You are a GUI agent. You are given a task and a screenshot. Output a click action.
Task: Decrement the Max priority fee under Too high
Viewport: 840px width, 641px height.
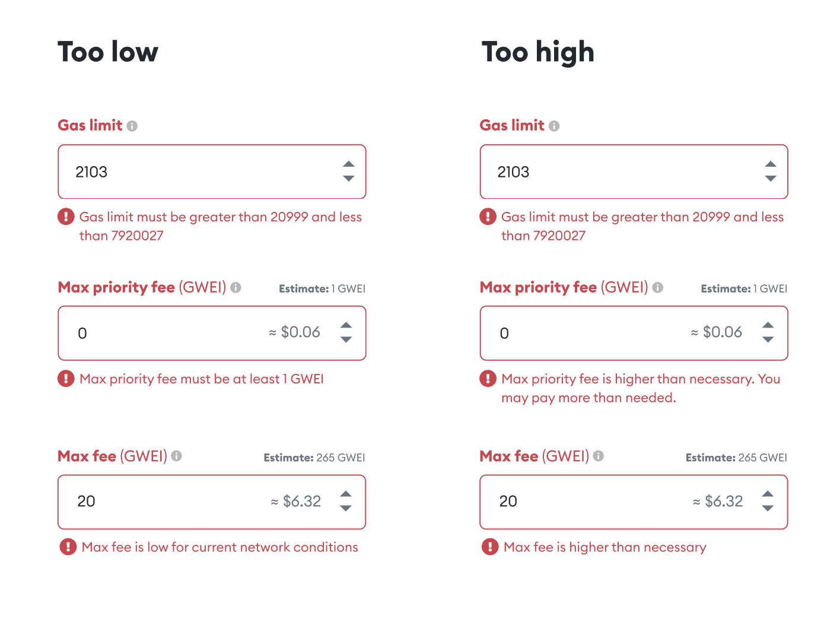(768, 340)
